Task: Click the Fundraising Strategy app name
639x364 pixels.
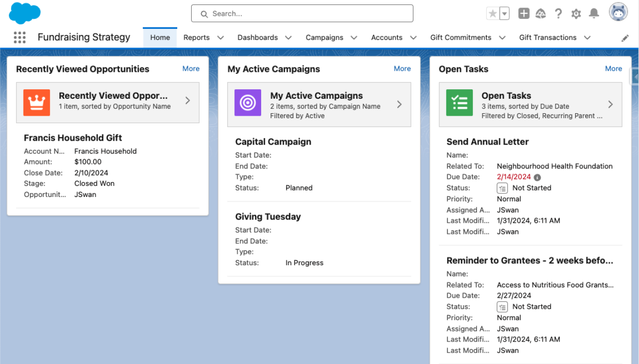Action: (84, 37)
